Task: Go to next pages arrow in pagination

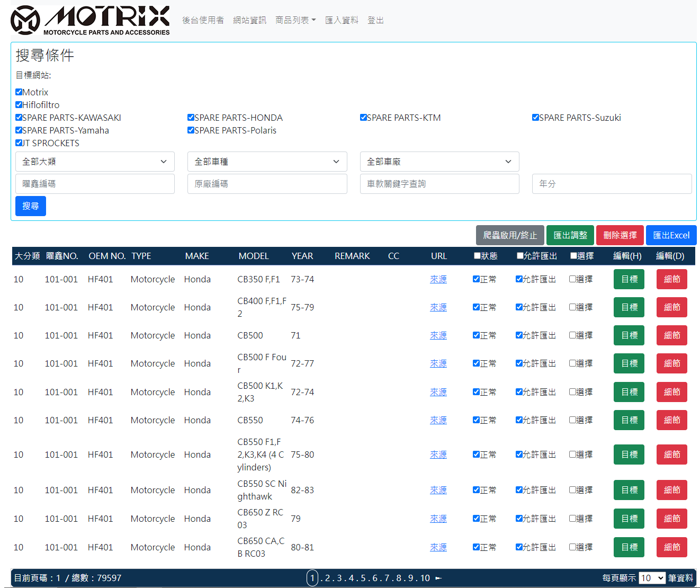Action: pos(438,578)
